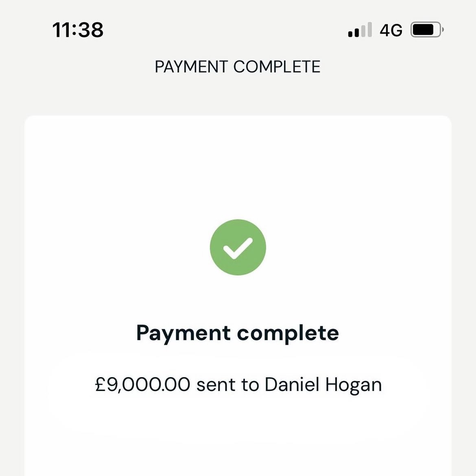Tap the 4G network indicator

(391, 30)
